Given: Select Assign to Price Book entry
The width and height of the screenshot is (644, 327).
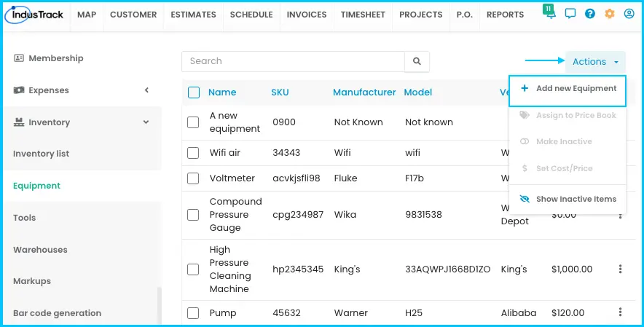Looking at the screenshot, I should pyautogui.click(x=568, y=116).
